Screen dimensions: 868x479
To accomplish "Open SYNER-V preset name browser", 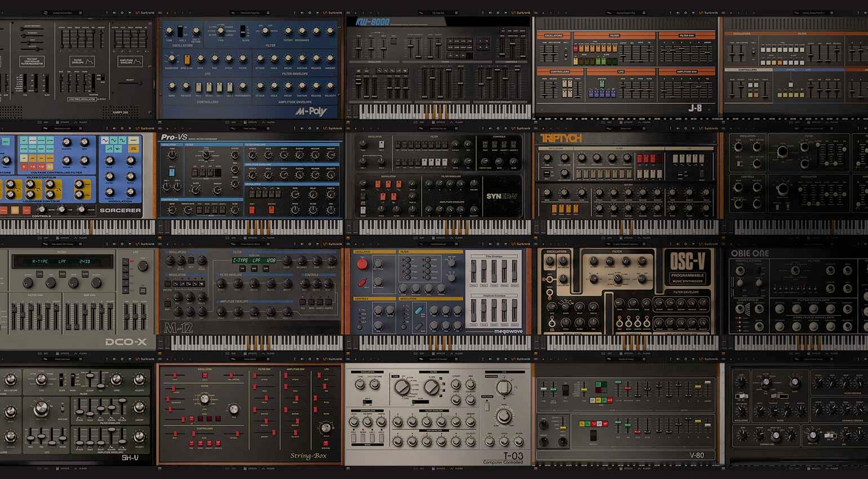I will coord(439,128).
